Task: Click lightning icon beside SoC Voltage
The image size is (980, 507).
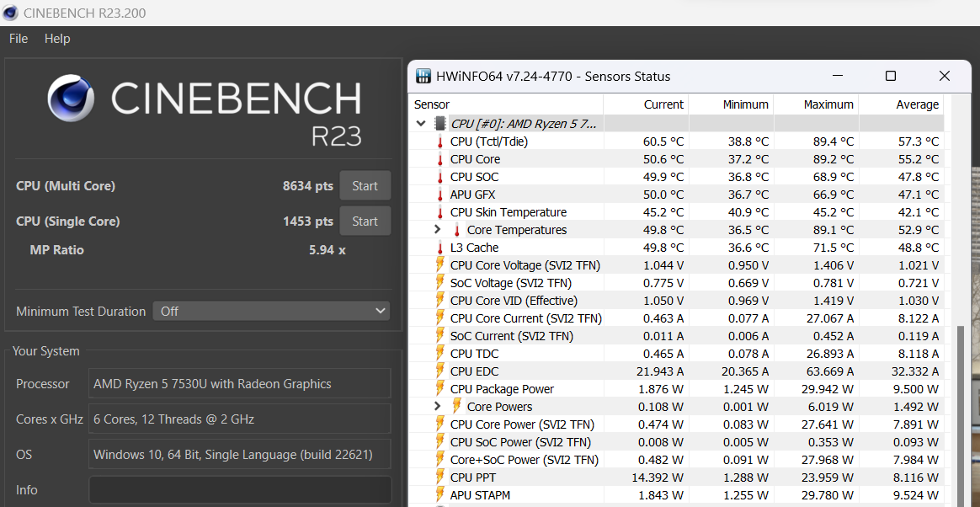Action: [x=440, y=283]
